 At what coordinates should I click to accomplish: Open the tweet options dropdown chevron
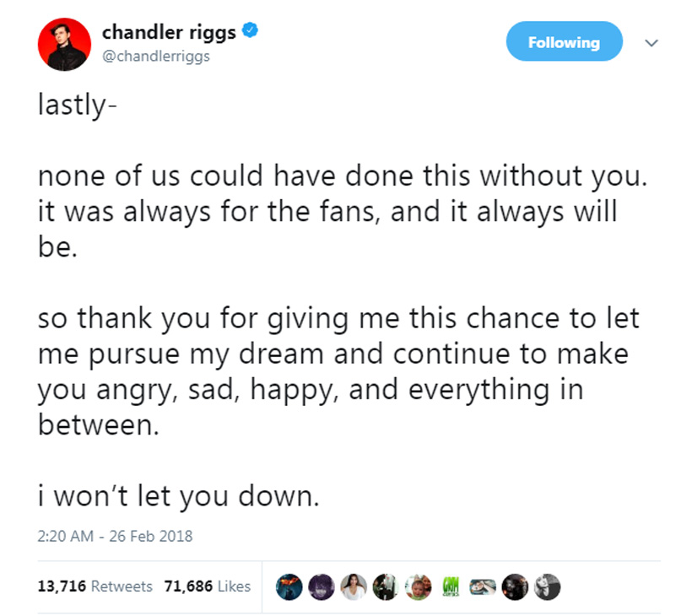651,42
